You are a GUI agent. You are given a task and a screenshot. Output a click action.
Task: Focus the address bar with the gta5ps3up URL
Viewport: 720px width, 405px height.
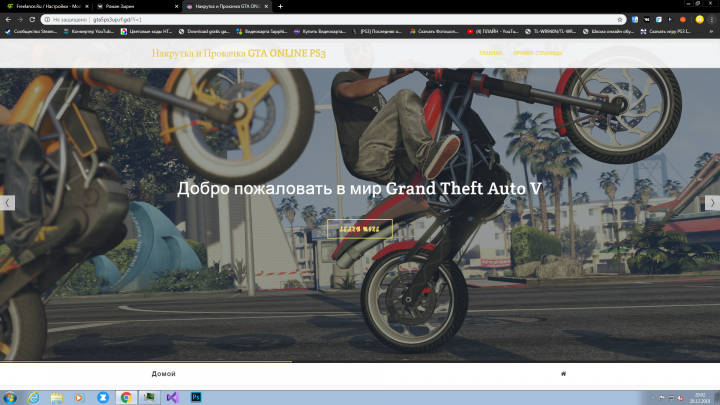coord(331,20)
